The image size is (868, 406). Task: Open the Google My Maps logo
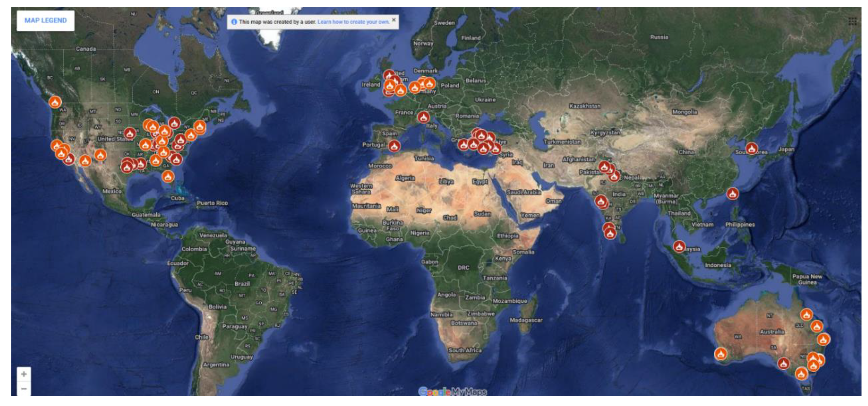(x=452, y=392)
